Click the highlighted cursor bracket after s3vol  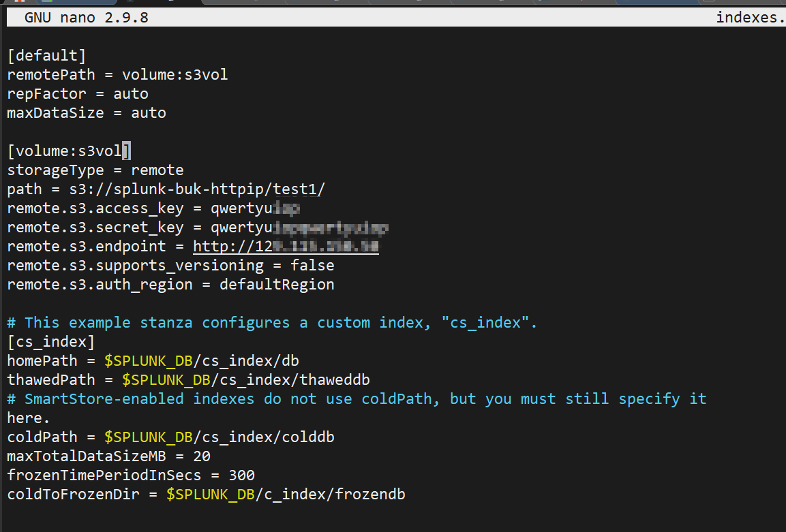pos(126,151)
